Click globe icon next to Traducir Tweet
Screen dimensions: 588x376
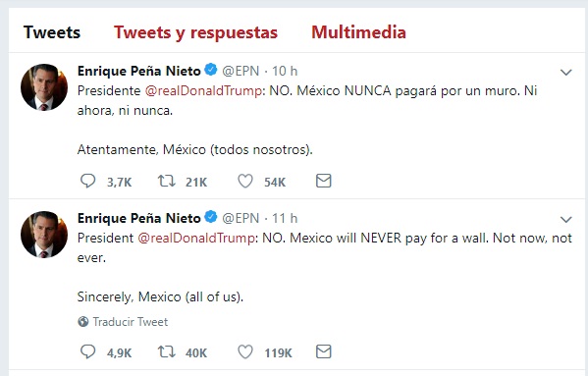pos(83,322)
